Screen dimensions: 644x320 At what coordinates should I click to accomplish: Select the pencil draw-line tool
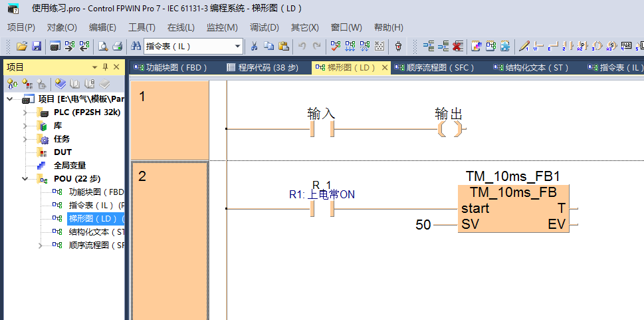point(524,46)
